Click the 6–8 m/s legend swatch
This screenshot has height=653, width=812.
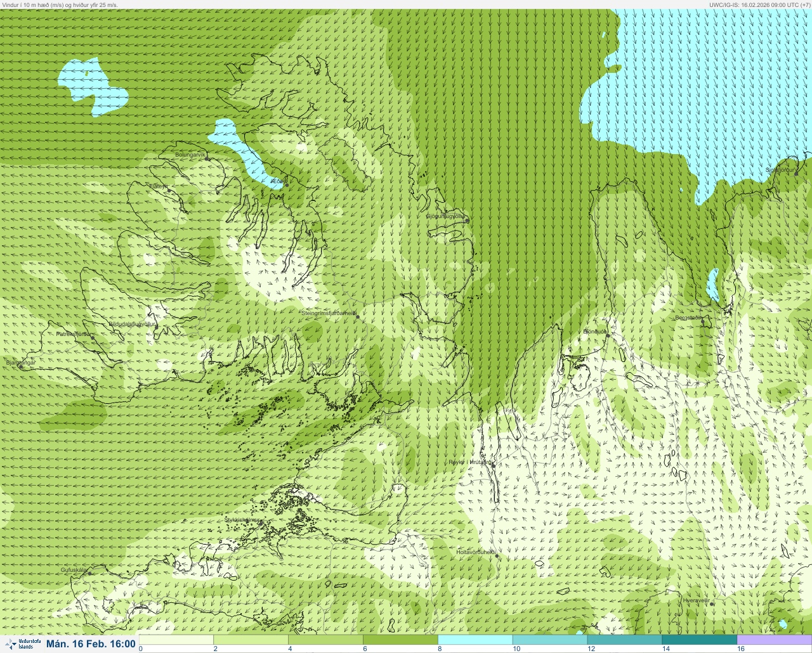(x=401, y=640)
